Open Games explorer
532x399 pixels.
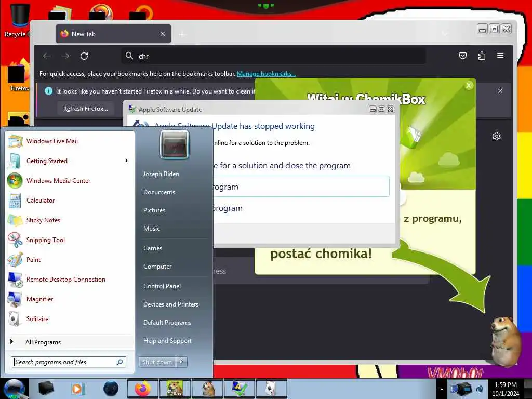click(153, 248)
